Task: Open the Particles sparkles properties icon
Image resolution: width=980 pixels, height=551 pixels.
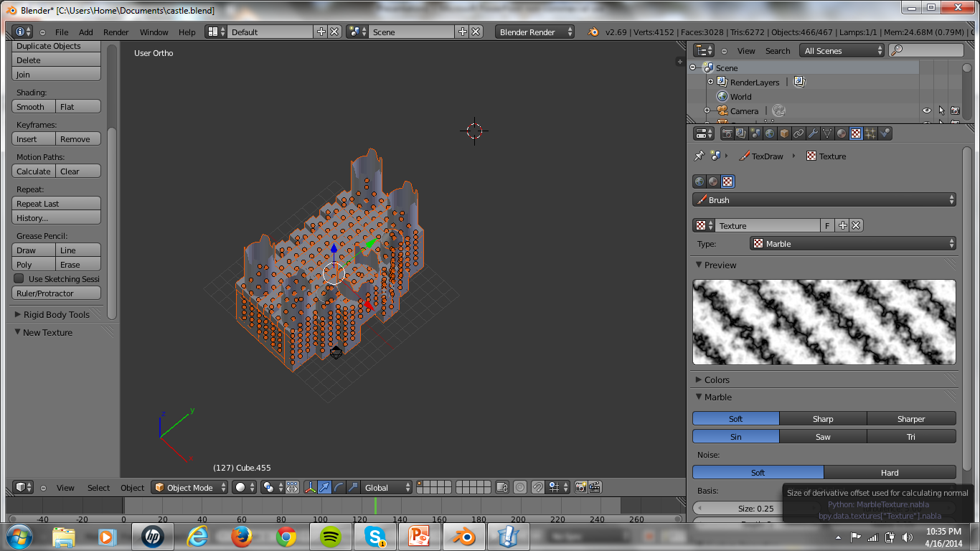Action: click(x=870, y=133)
